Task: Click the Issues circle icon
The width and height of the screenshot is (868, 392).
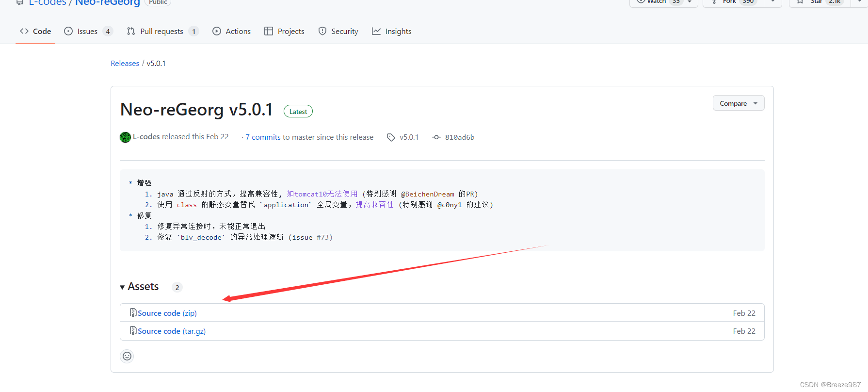Action: 68,31
